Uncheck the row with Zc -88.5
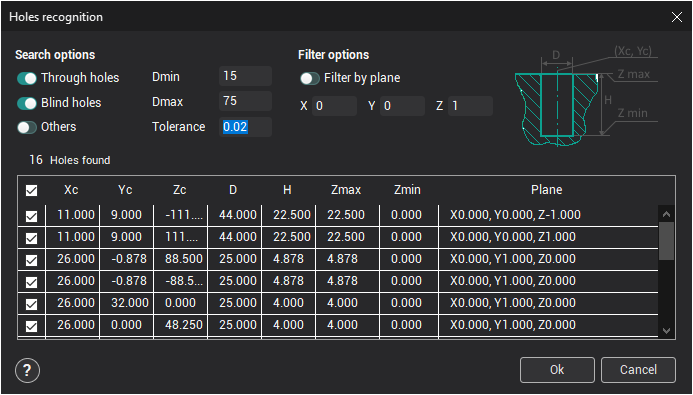Screen dimensions: 693x395 point(31,282)
